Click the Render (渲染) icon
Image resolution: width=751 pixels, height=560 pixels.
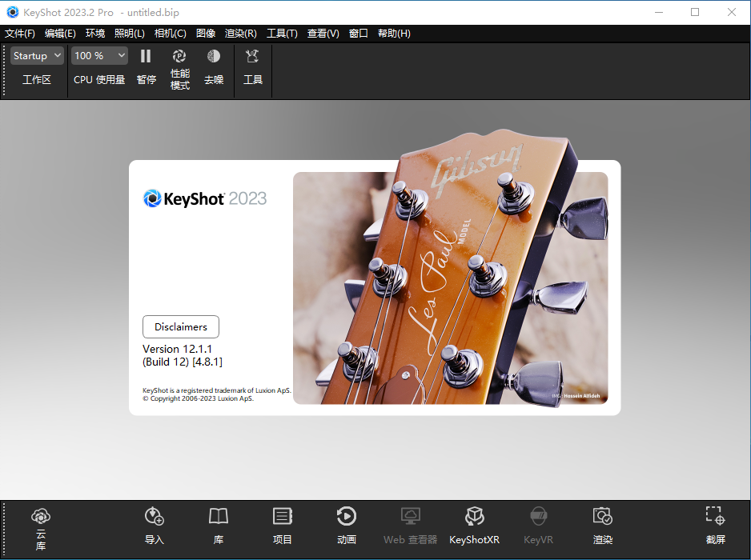[x=602, y=525]
